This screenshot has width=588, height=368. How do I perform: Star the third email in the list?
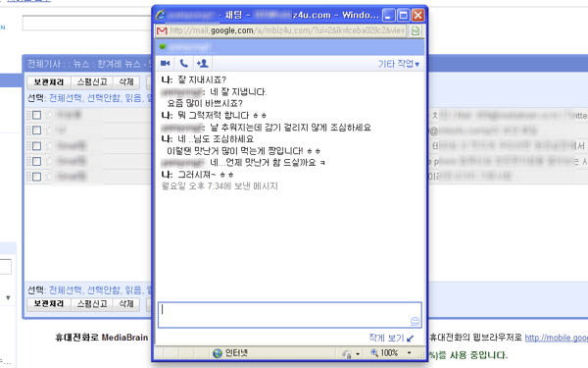tap(48, 145)
